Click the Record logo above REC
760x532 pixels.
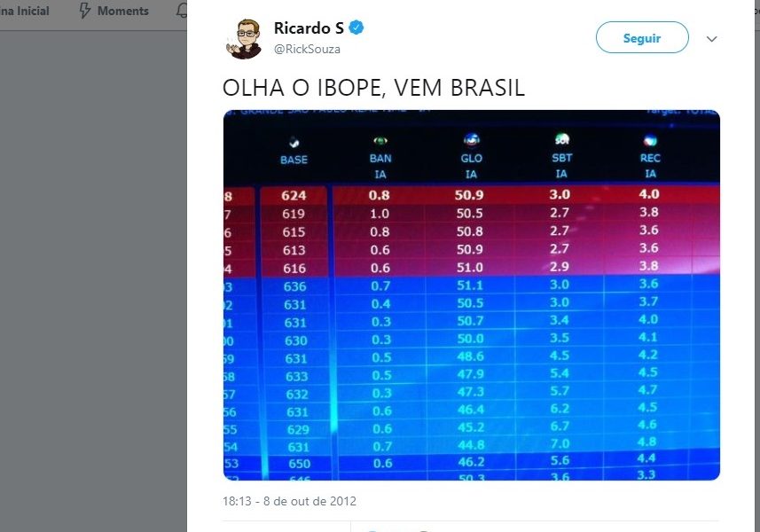click(650, 140)
